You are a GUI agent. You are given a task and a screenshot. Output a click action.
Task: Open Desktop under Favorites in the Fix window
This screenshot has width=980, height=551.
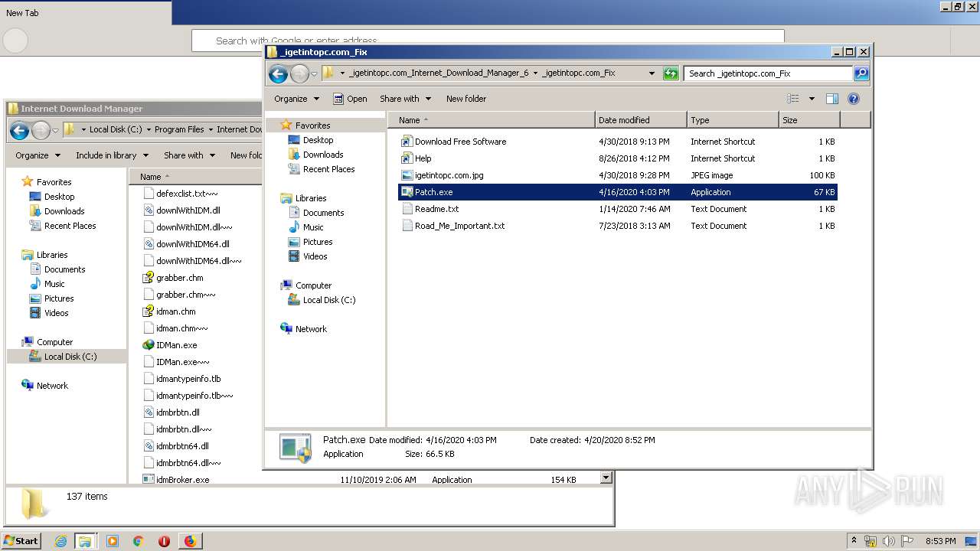click(318, 140)
